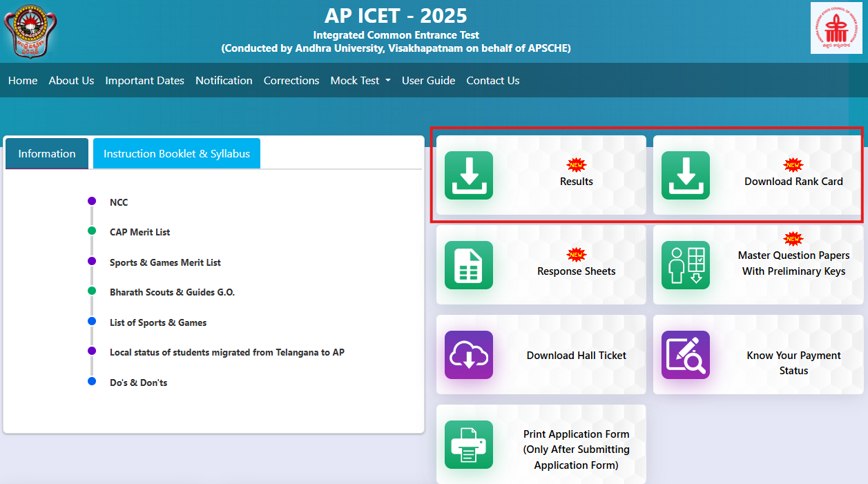
Task: Click the NEW burst badge on Results
Action: [x=577, y=165]
